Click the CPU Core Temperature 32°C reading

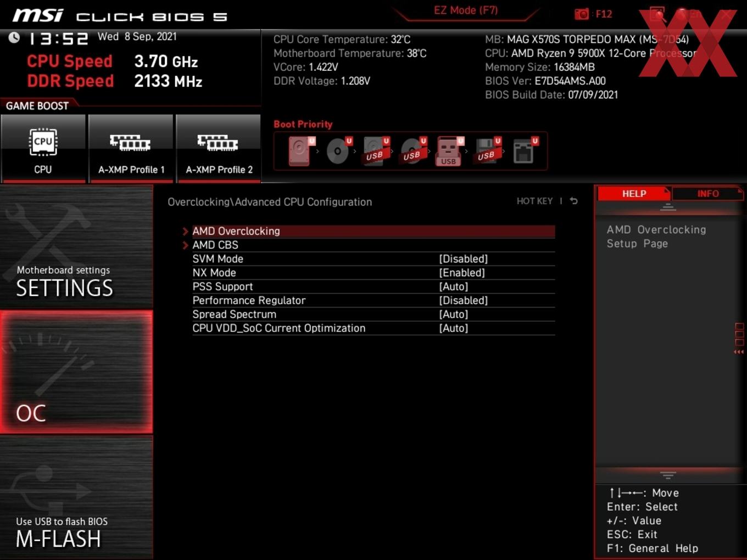342,40
